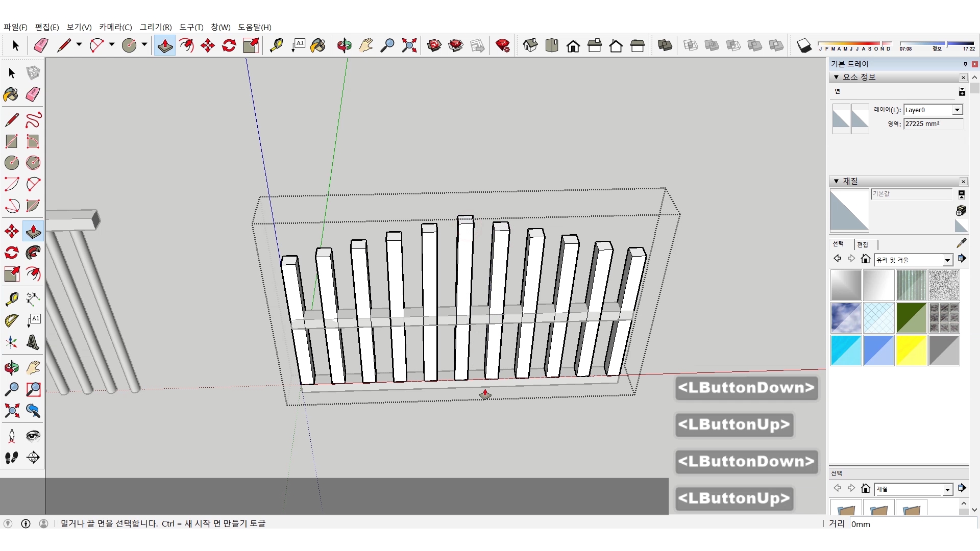Select the Paint Bucket tool
Screen dimensions: 980x551
coord(11,94)
